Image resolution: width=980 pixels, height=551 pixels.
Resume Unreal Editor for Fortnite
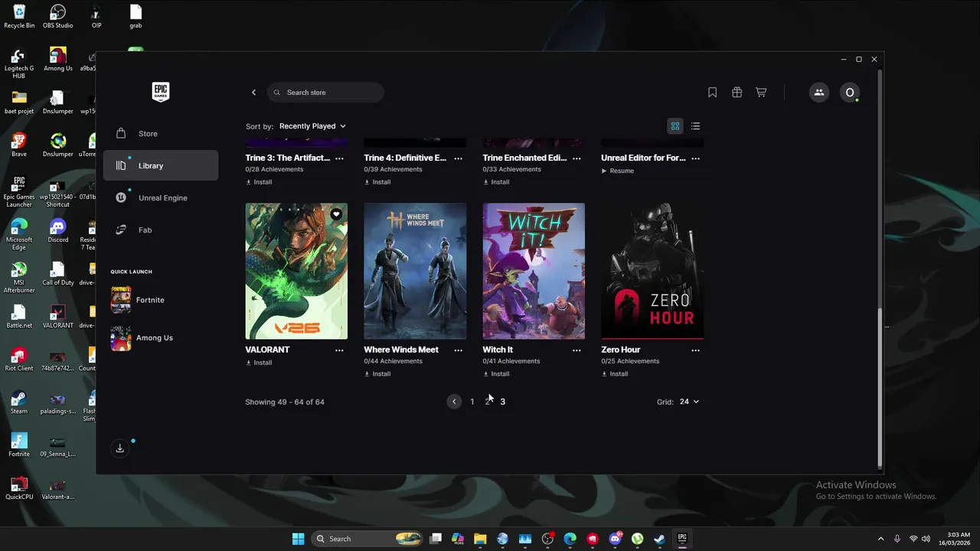(618, 171)
